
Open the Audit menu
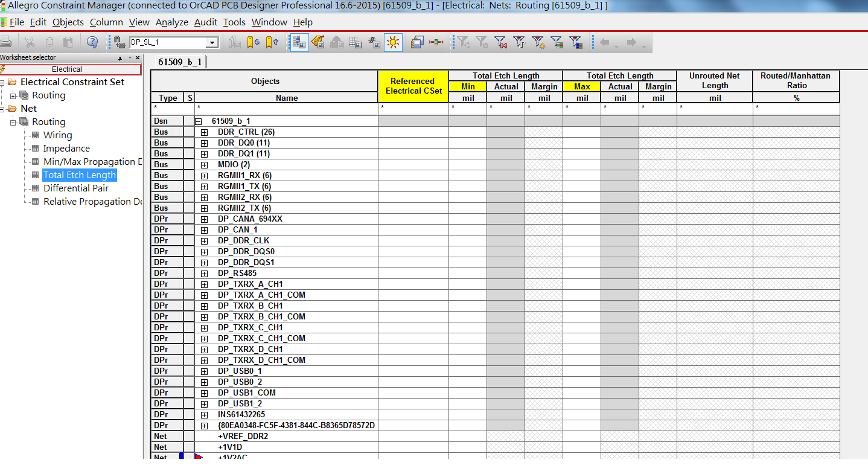(x=206, y=22)
